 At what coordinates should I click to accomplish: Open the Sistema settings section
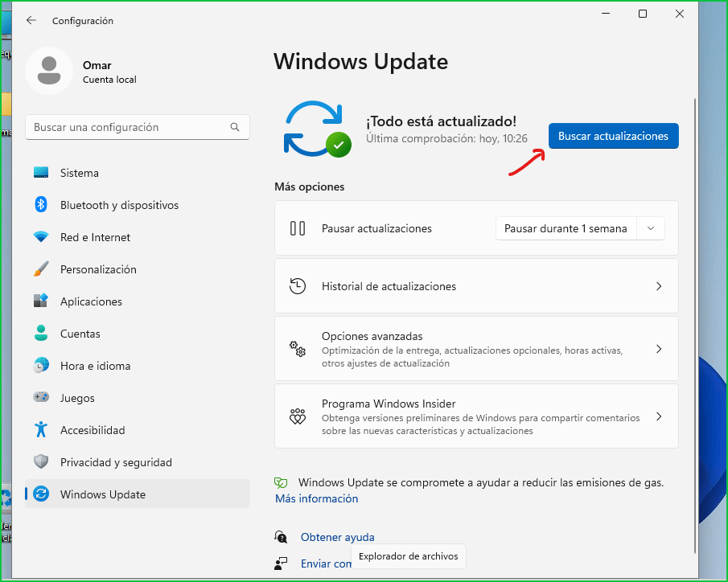click(x=138, y=173)
